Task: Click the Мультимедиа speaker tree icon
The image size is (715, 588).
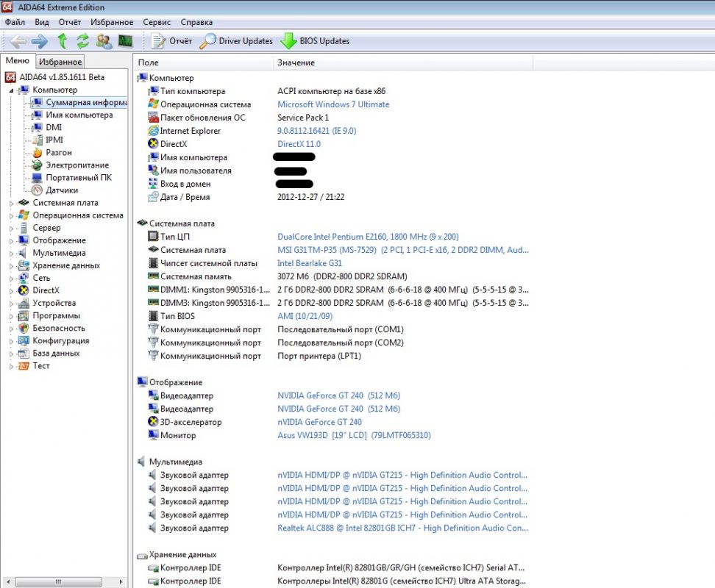Action: click(23, 253)
